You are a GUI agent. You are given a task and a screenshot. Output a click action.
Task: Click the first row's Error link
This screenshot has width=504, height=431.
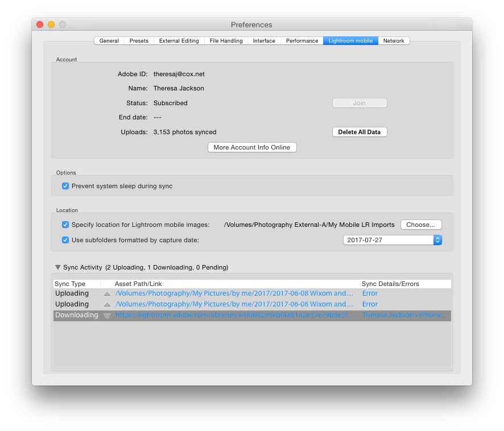point(370,293)
